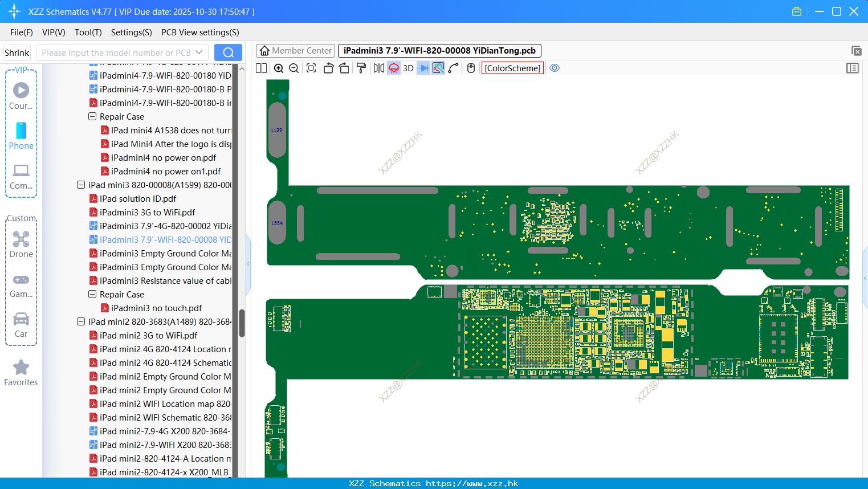Open the mouse settings icon
Screen dimensions: 868x489
(471, 68)
